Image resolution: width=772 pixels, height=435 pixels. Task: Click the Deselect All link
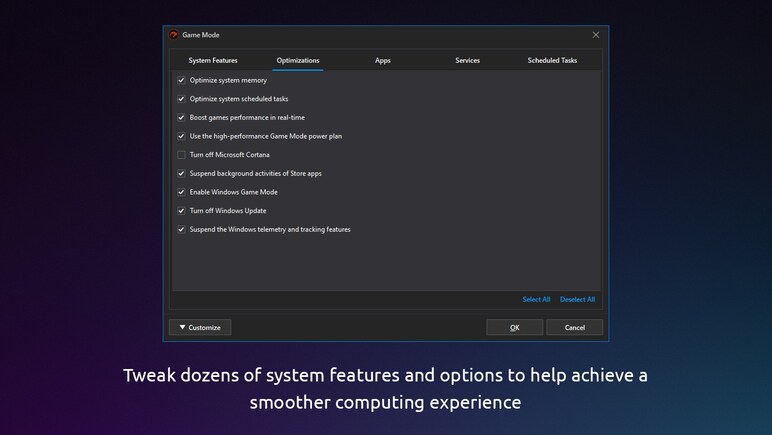[x=577, y=299]
